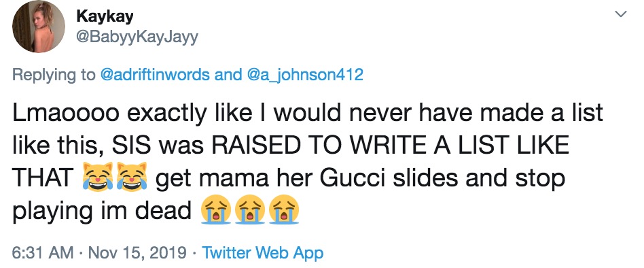
Task: Visit the @a_johnson412 mention link
Action: pyautogui.click(x=305, y=75)
